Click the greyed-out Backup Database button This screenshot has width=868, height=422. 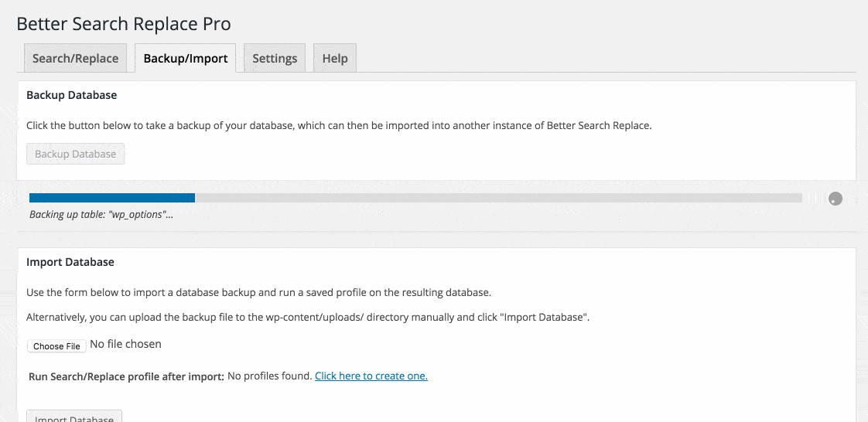[x=75, y=154]
